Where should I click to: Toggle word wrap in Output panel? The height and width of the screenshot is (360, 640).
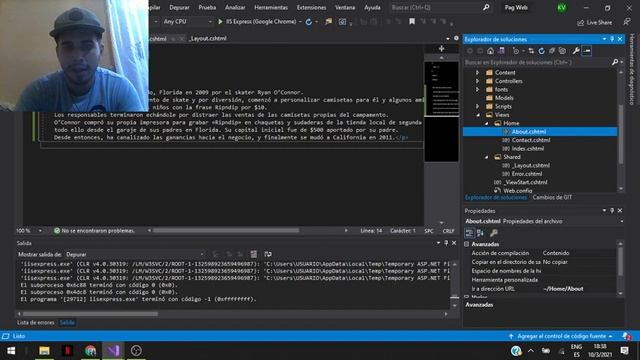coord(268,254)
